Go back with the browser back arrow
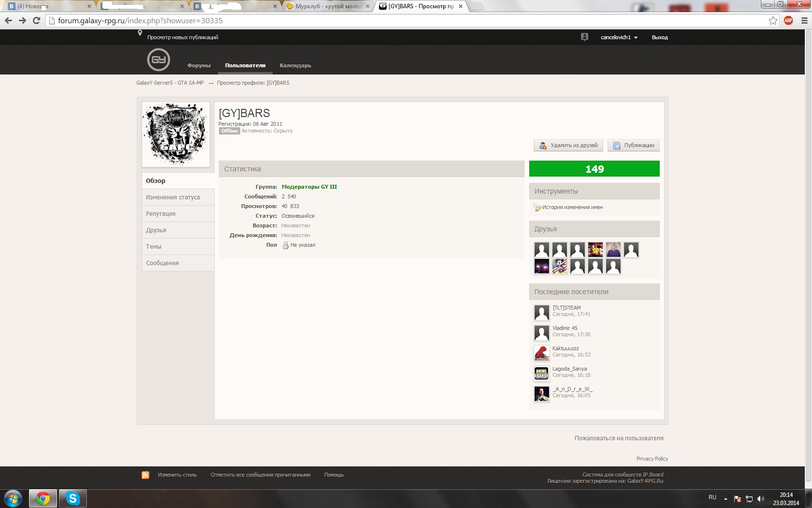Viewport: 812px width, 508px height. [x=8, y=20]
